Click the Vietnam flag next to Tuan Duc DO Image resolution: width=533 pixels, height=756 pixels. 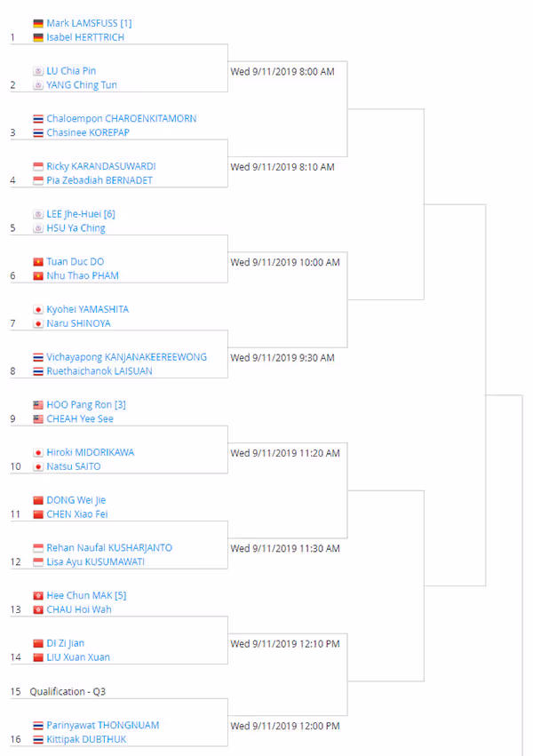tap(38, 262)
